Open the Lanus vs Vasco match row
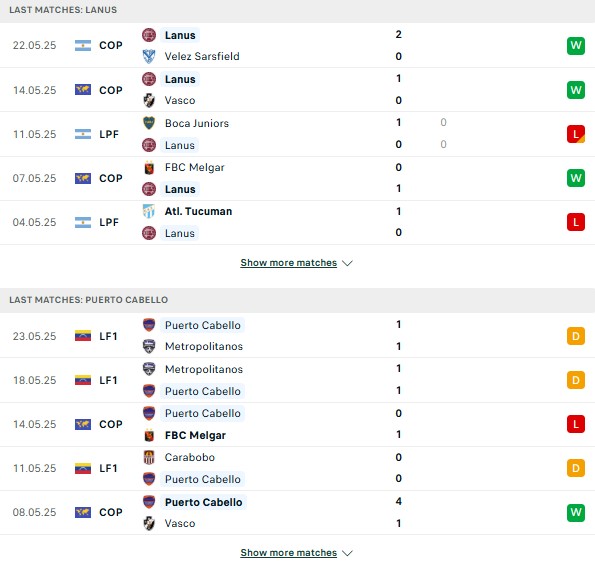The image size is (595, 568). (298, 90)
